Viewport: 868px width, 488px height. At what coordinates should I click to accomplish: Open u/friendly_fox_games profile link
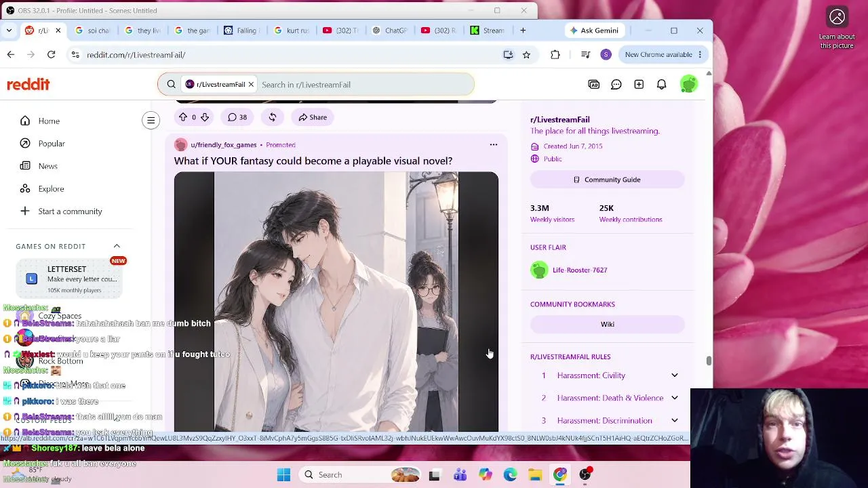pos(223,145)
